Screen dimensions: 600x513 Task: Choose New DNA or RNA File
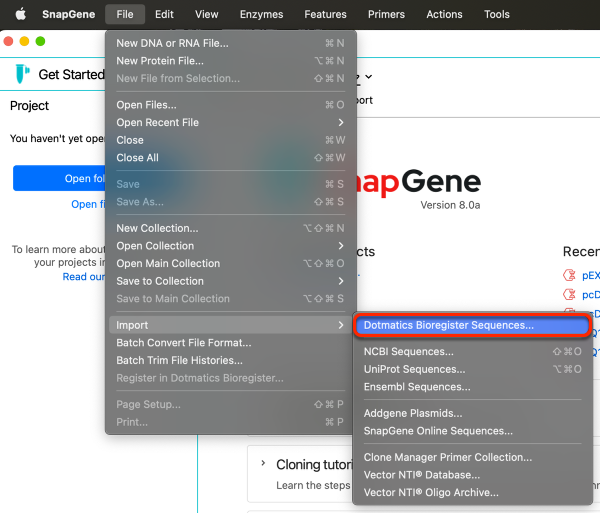(230, 43)
